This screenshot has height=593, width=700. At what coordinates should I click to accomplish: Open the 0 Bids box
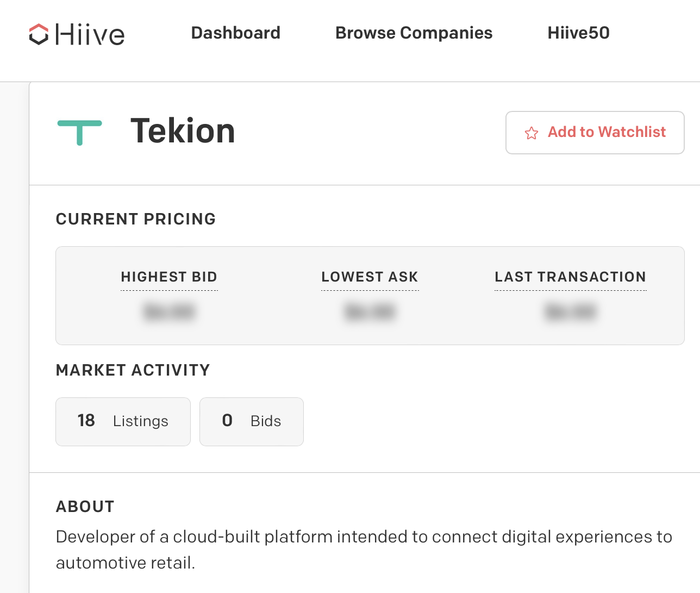252,422
